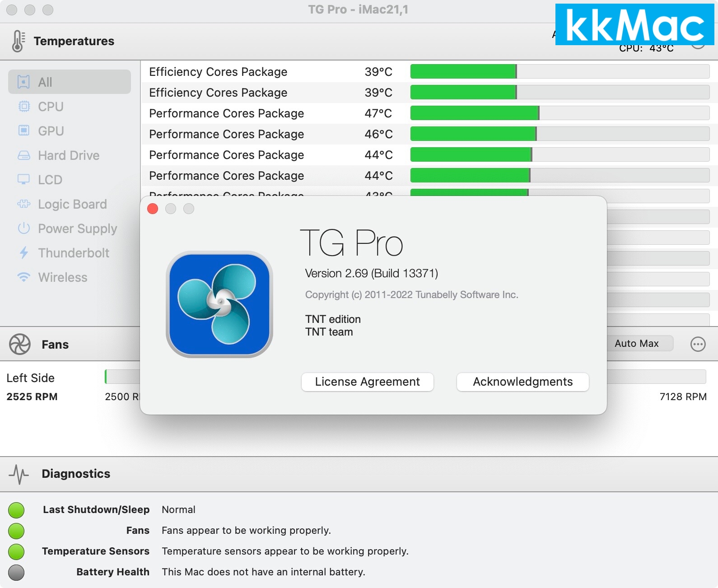Select the Thunderbolt category label
This screenshot has width=718, height=588.
click(74, 253)
